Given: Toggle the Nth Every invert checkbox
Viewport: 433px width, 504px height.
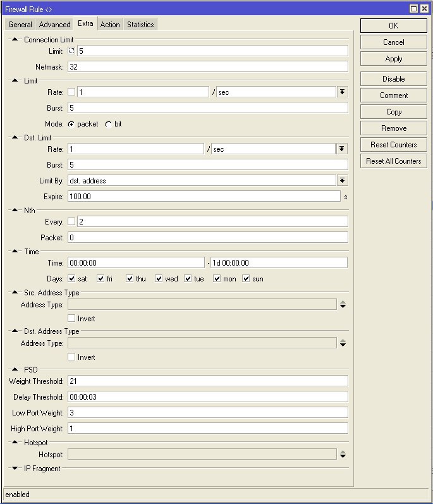Looking at the screenshot, I should (x=71, y=221).
